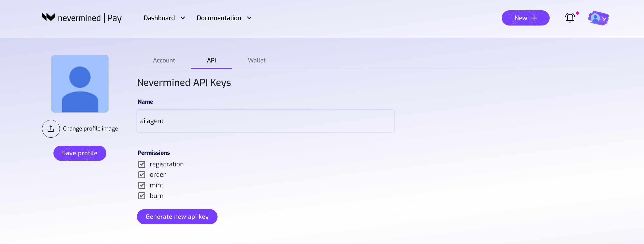Click the upload icon for profile image
This screenshot has width=644, height=244.
(51, 129)
